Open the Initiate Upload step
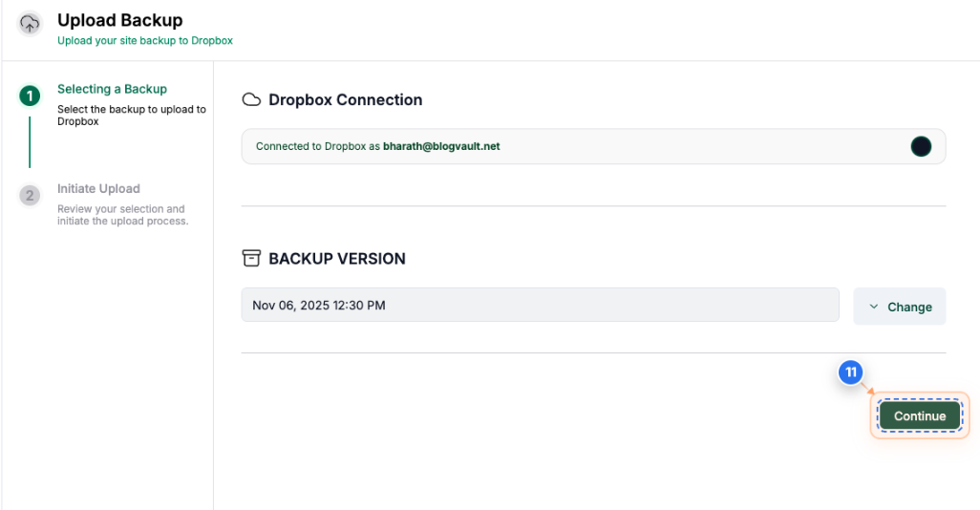The image size is (980, 510). point(98,189)
